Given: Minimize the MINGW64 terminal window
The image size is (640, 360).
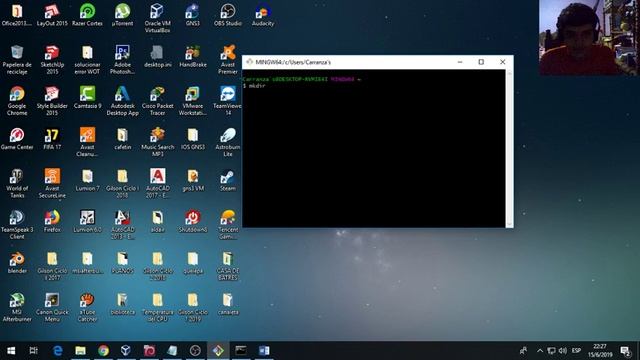Looking at the screenshot, I should pyautogui.click(x=460, y=62).
